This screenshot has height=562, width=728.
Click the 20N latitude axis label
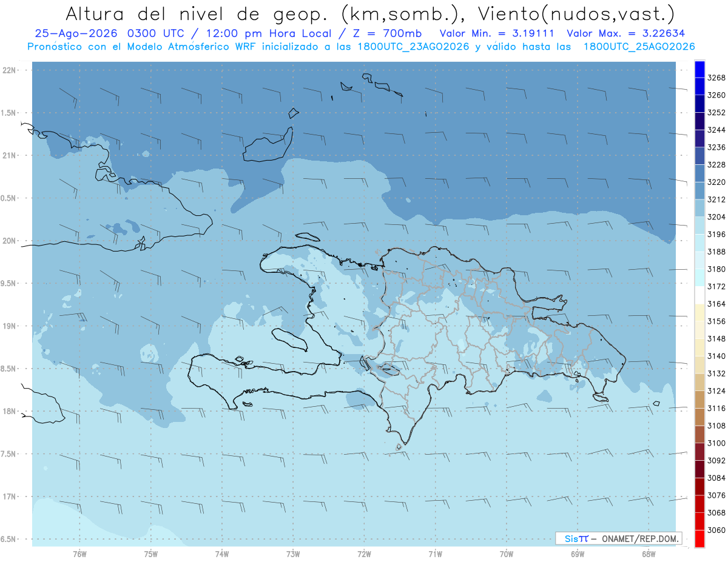pyautogui.click(x=10, y=241)
